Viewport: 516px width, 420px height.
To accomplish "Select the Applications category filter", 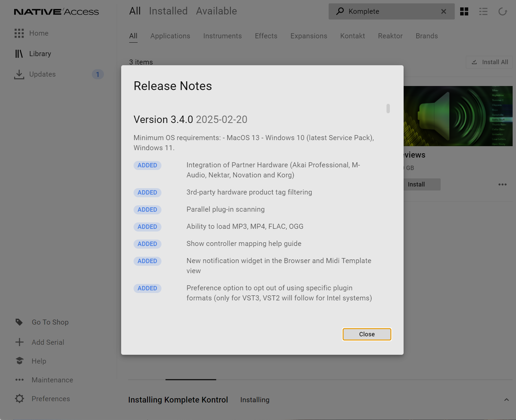I will (x=170, y=36).
